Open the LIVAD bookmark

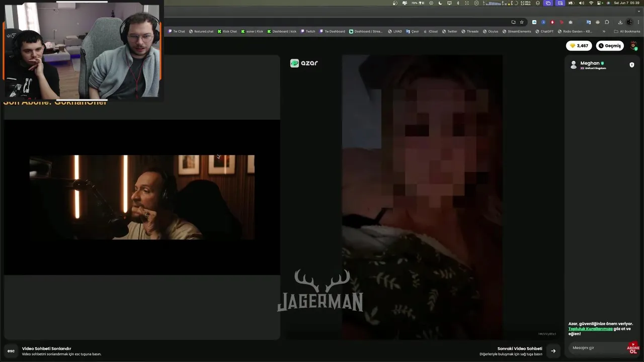click(x=395, y=31)
